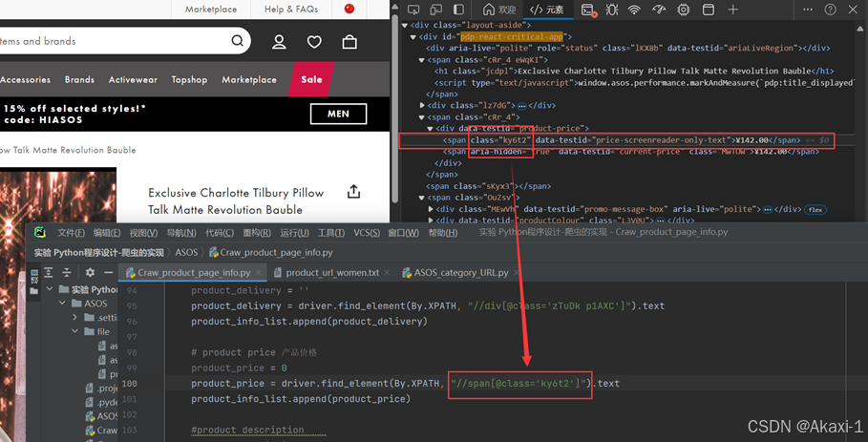
Task: Close the Craw_product_page_info.py editor tab
Action: 260,273
